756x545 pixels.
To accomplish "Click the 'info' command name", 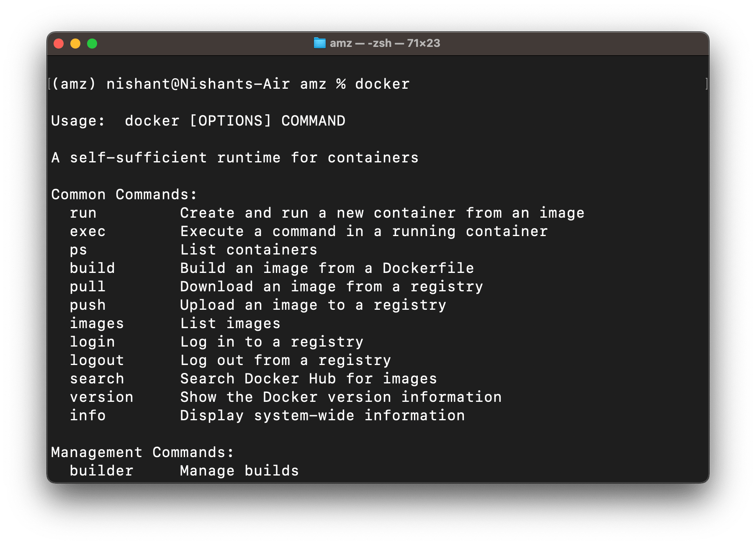I will coord(88,416).
